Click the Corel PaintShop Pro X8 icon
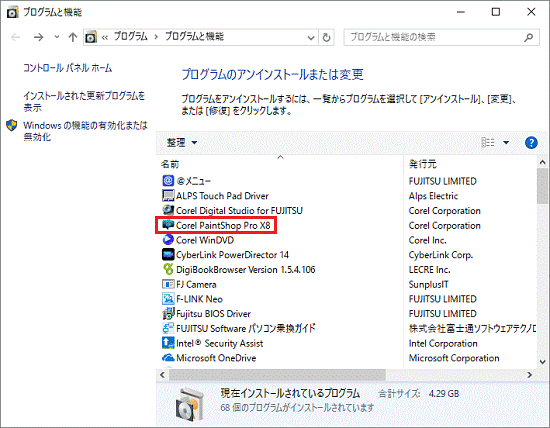The width and height of the screenshot is (550, 428). click(x=168, y=225)
